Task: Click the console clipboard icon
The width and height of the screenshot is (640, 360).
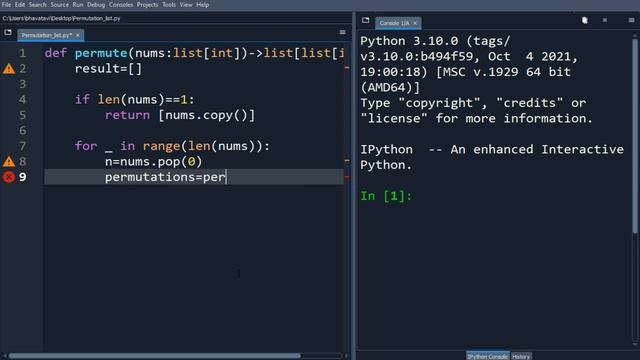Action: pos(584,20)
